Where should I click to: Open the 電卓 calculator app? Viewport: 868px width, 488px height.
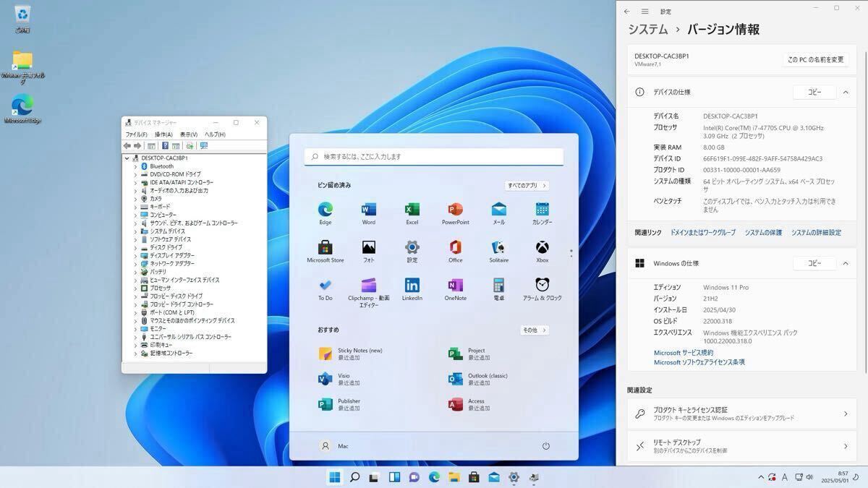(x=499, y=289)
